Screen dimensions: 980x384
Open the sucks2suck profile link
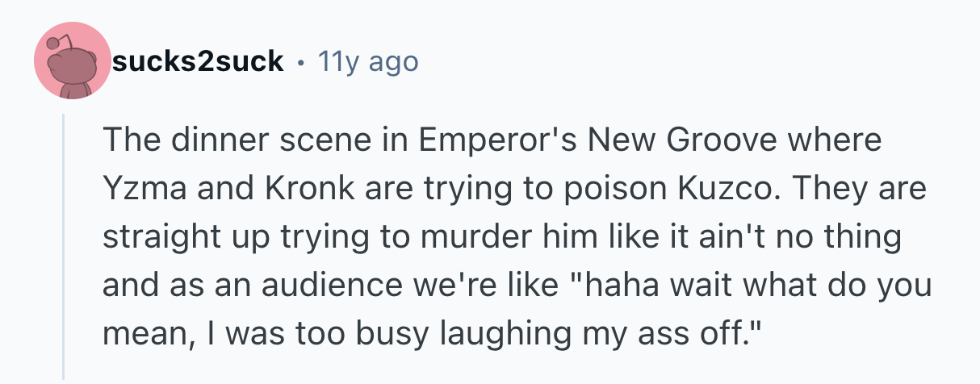(198, 61)
